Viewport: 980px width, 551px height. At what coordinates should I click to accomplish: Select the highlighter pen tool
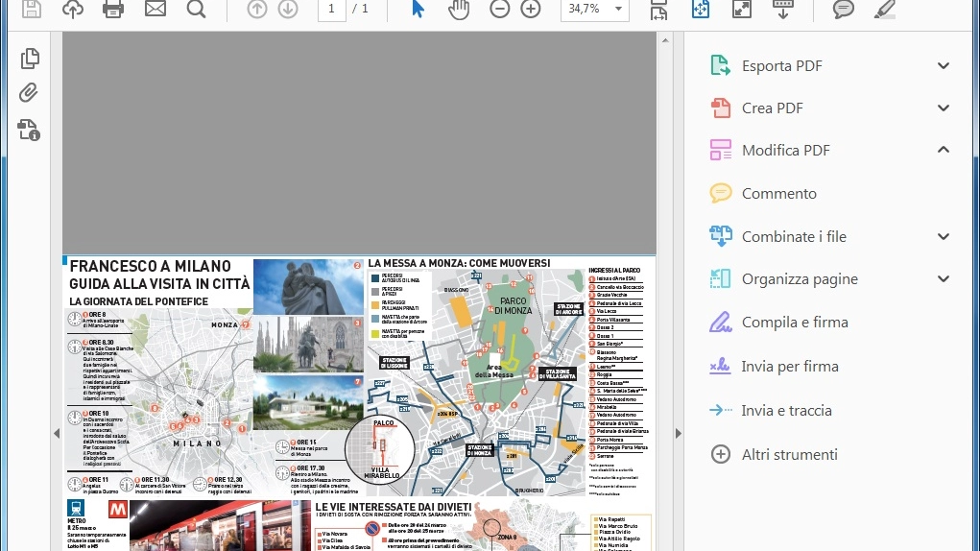coord(884,9)
